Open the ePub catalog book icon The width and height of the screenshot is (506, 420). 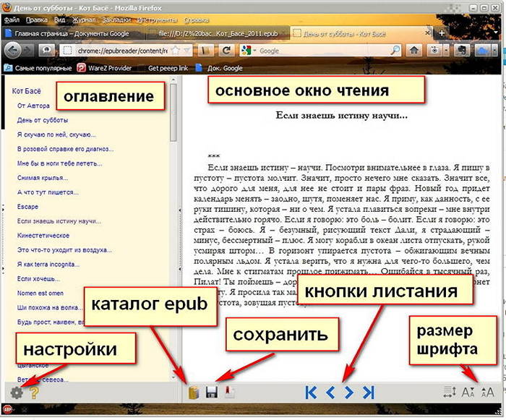194,393
